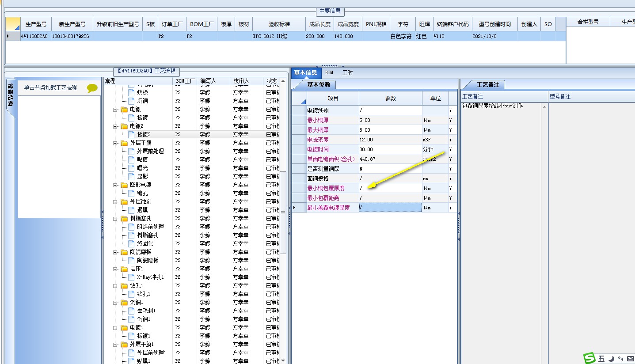Select the X-Ray冲孔1 tree item

(150, 277)
